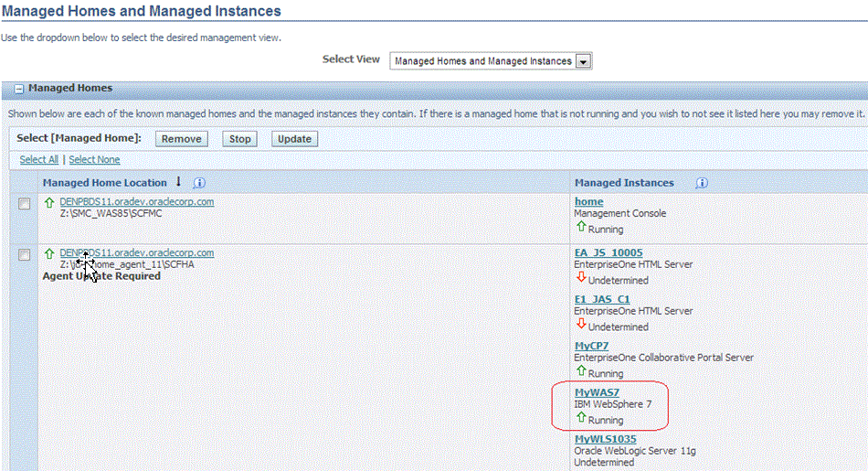Open the home Management Console instance
The width and height of the screenshot is (868, 471).
[588, 202]
